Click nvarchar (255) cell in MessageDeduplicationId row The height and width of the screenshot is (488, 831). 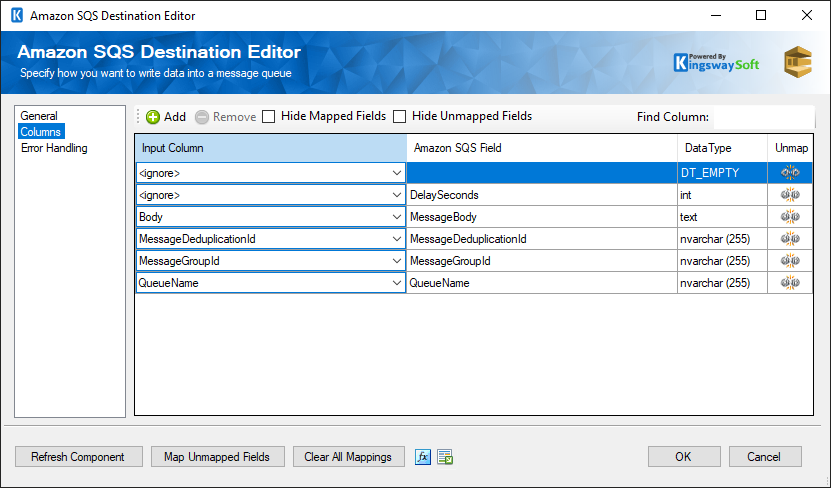[x=722, y=239]
